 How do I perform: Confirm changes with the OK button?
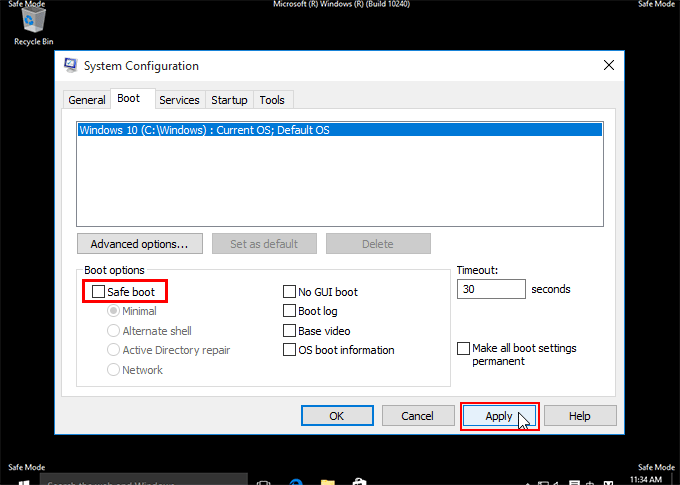(337, 416)
